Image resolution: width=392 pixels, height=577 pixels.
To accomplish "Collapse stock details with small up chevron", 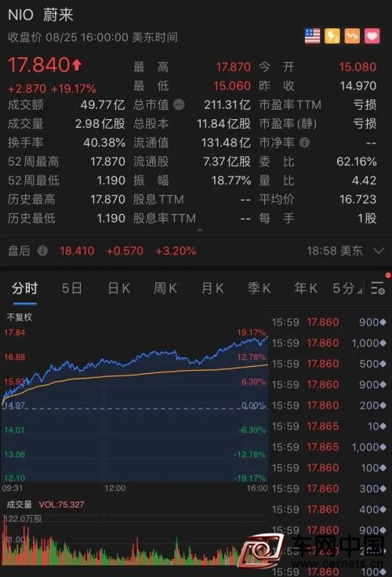I will click(200, 230).
